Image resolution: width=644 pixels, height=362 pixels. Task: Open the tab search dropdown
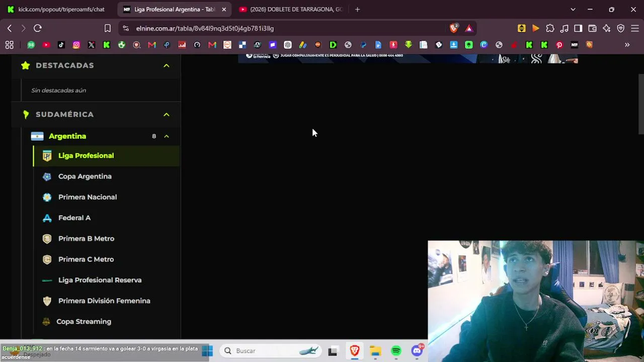[573, 10]
